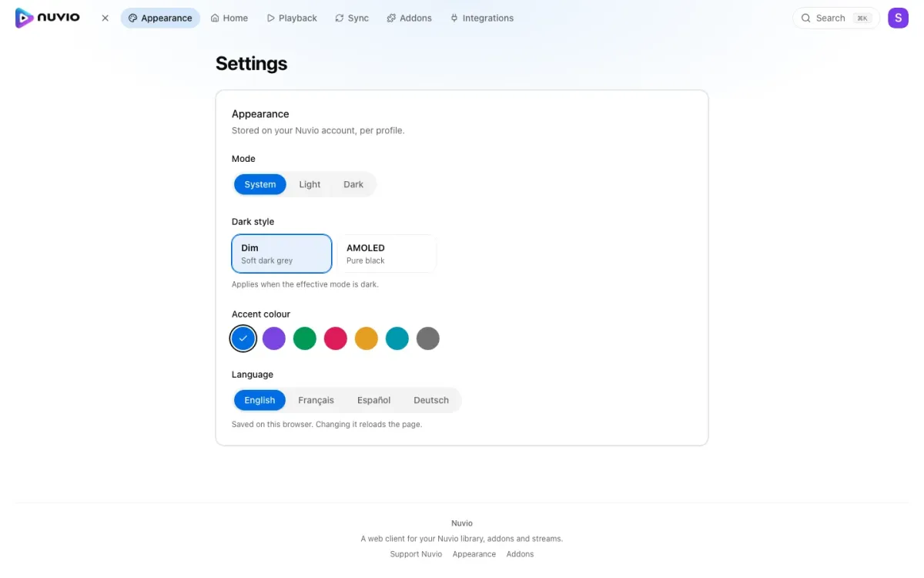This screenshot has width=924, height=578.
Task: Select Light mode
Action: (x=310, y=184)
